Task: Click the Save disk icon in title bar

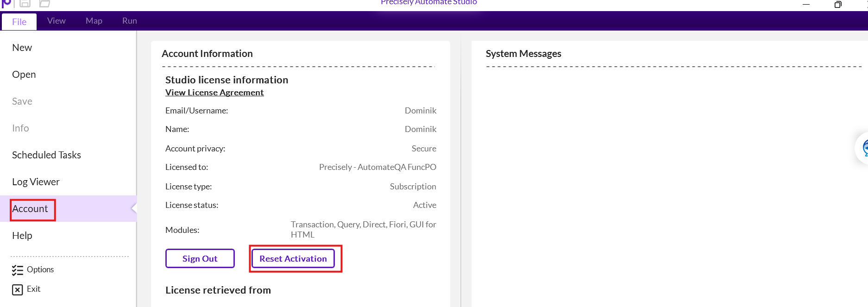Action: [25, 3]
